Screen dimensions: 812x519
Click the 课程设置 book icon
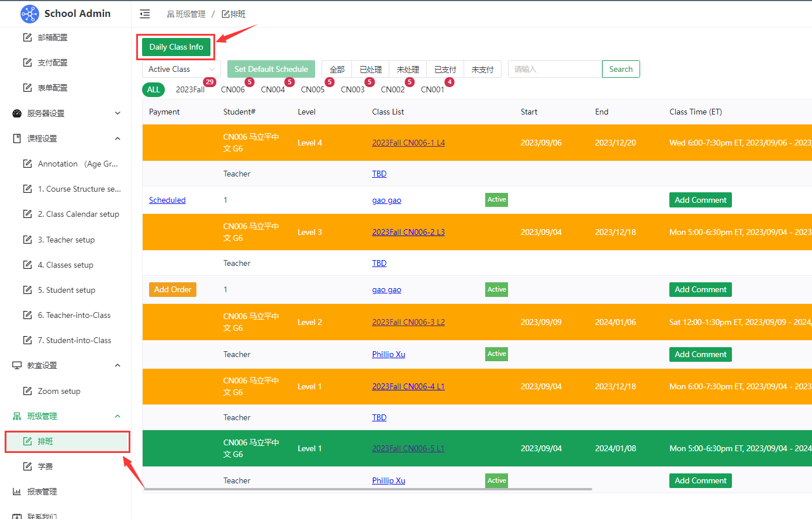tap(17, 139)
